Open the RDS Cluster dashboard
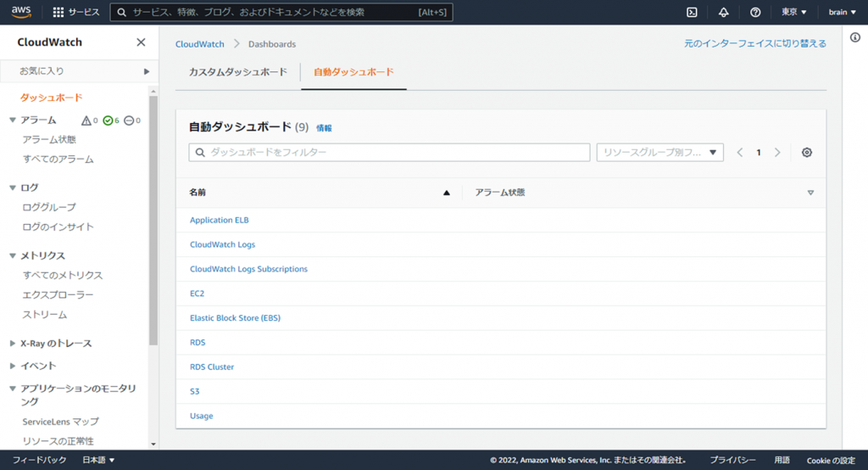 click(x=212, y=366)
